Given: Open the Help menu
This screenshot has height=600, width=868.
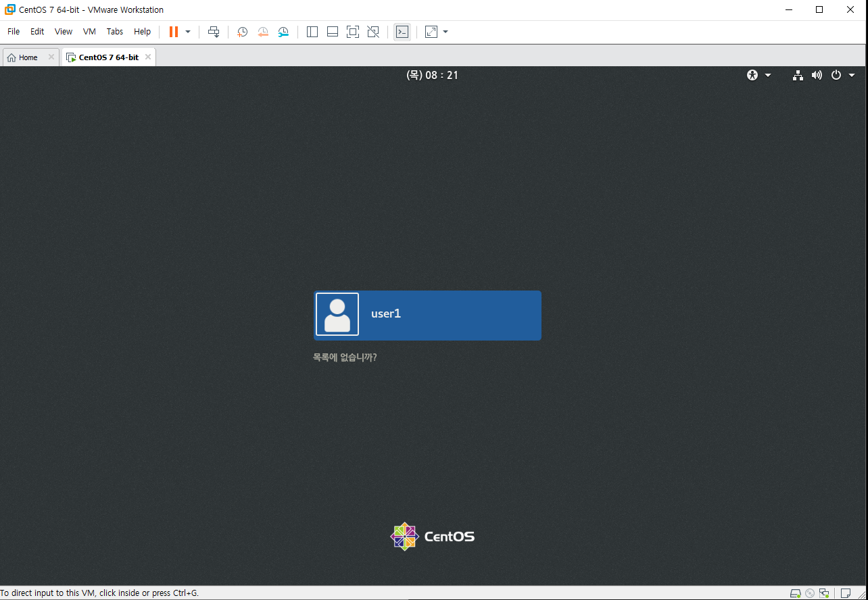Looking at the screenshot, I should coord(142,32).
